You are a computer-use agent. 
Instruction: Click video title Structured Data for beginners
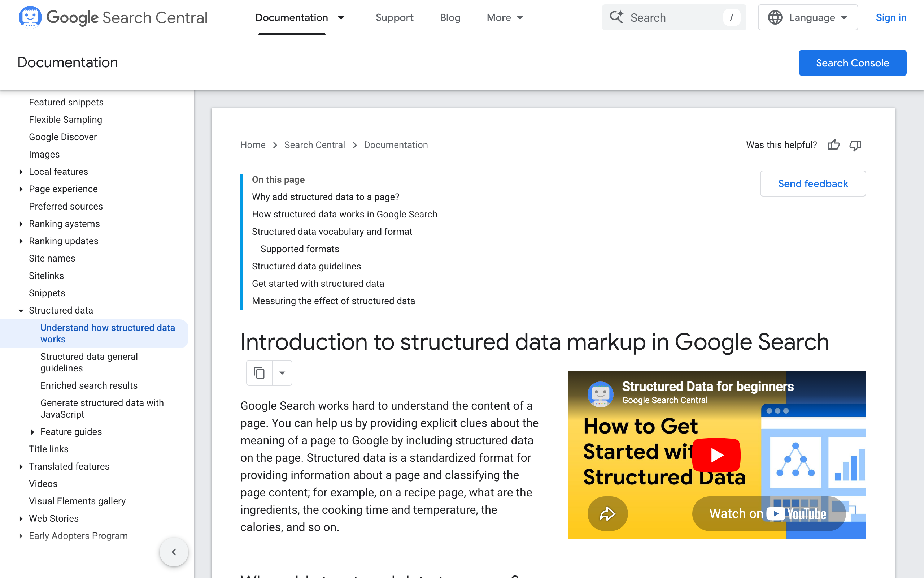[707, 387]
